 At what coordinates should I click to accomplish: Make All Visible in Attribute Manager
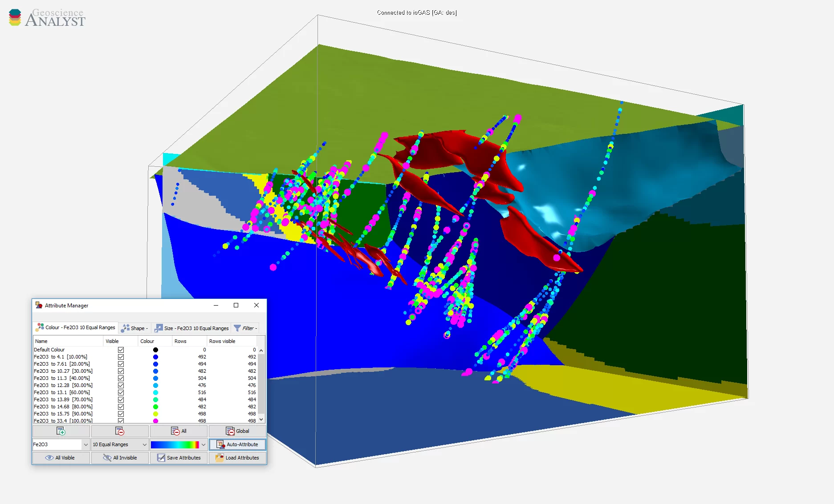point(61,458)
